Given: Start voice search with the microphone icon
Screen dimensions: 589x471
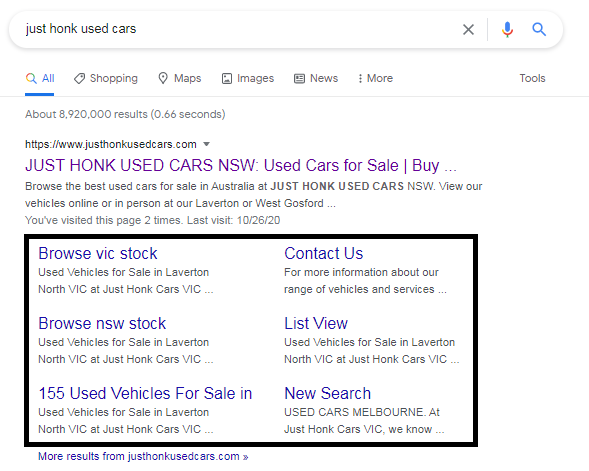Looking at the screenshot, I should pyautogui.click(x=507, y=29).
